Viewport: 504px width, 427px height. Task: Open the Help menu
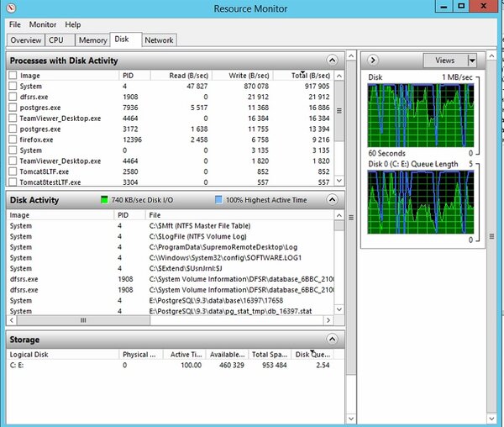[x=73, y=24]
